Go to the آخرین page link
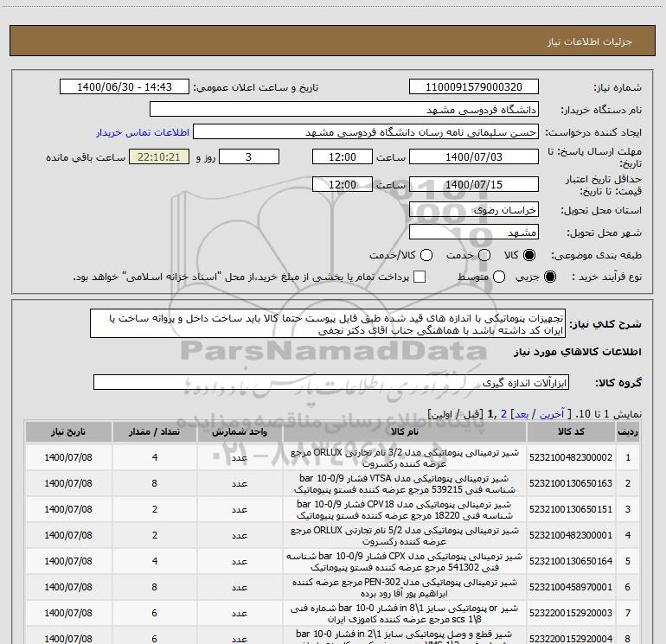 click(551, 414)
